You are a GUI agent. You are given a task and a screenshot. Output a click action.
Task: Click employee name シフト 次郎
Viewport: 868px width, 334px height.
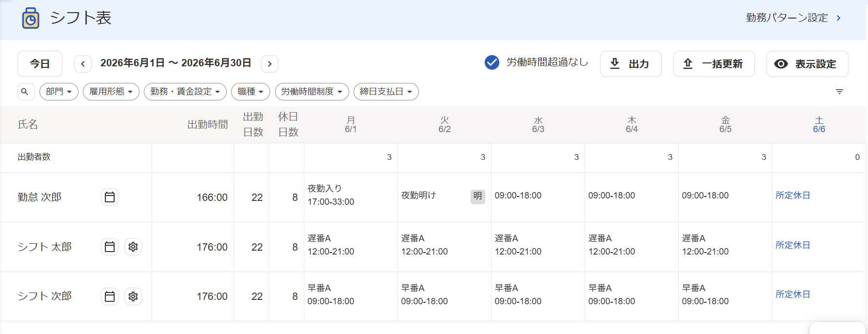click(45, 296)
